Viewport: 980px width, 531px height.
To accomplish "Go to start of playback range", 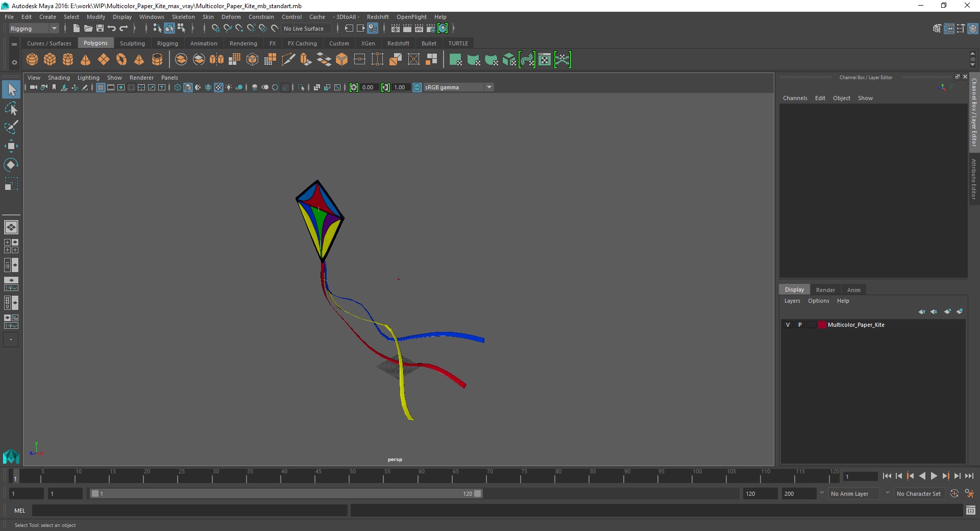I will [x=887, y=476].
